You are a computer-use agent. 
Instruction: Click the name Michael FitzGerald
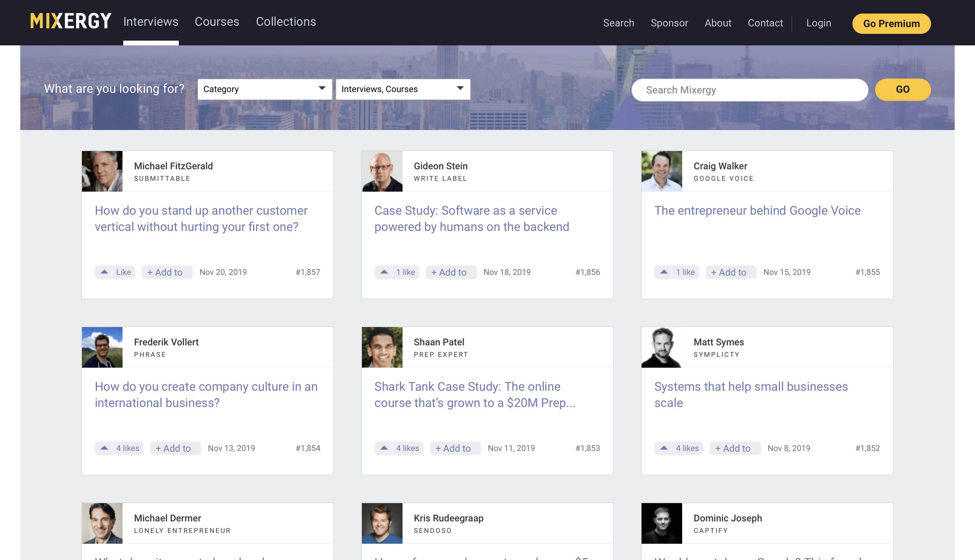(173, 166)
